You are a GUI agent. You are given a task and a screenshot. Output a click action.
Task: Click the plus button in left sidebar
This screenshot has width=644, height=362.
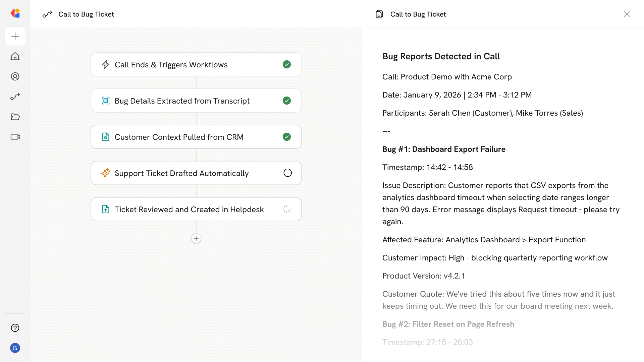point(15,36)
